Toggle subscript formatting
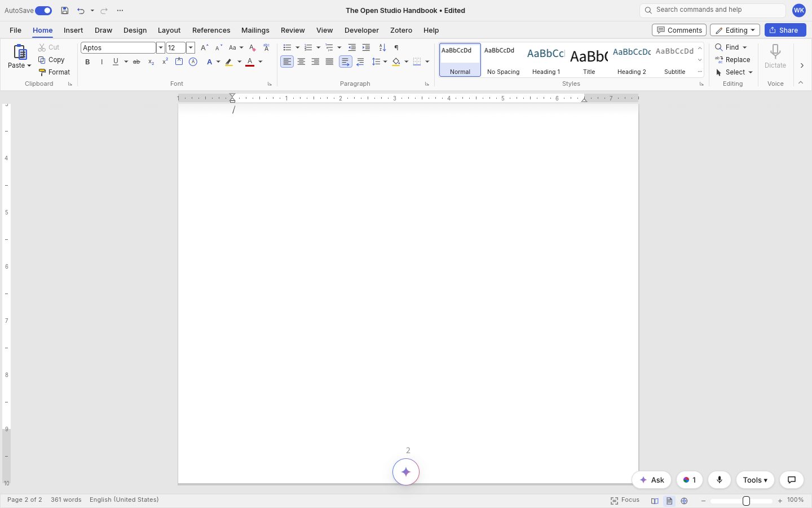Viewport: 812px width, 508px height. pyautogui.click(x=151, y=62)
